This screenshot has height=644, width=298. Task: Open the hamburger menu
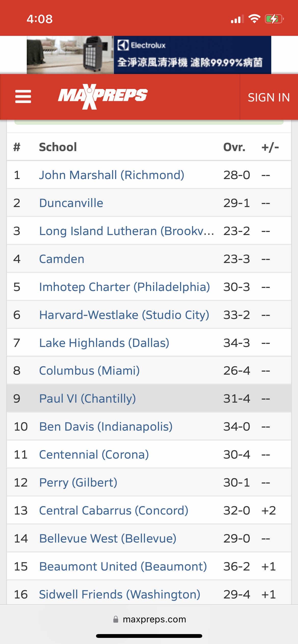click(23, 97)
